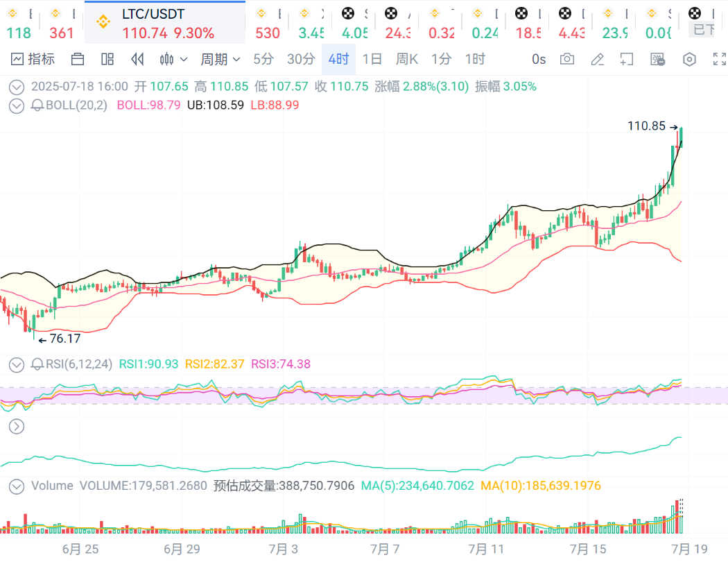Screen dimensions: 728x562
Task: Collapse the candle OHLC info row chevron
Action: pyautogui.click(x=17, y=87)
